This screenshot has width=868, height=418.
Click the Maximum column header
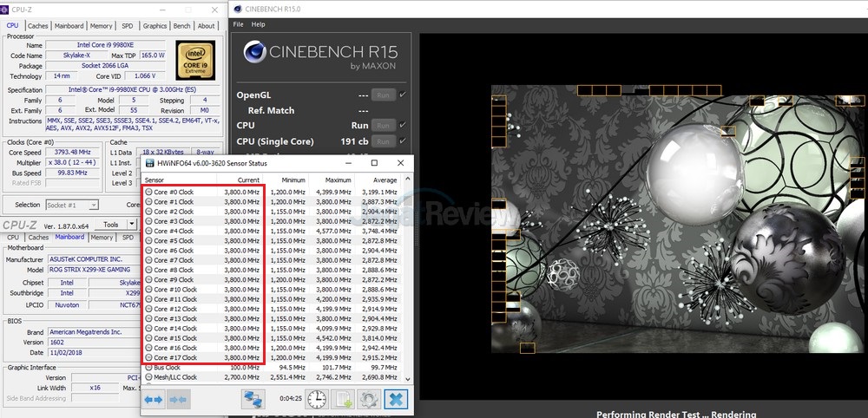(331, 180)
